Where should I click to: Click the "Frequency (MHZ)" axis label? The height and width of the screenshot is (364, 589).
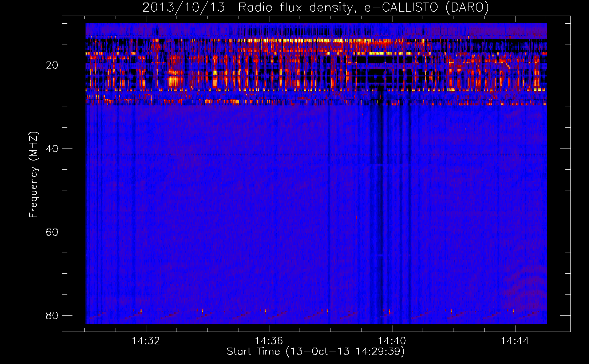click(x=33, y=175)
